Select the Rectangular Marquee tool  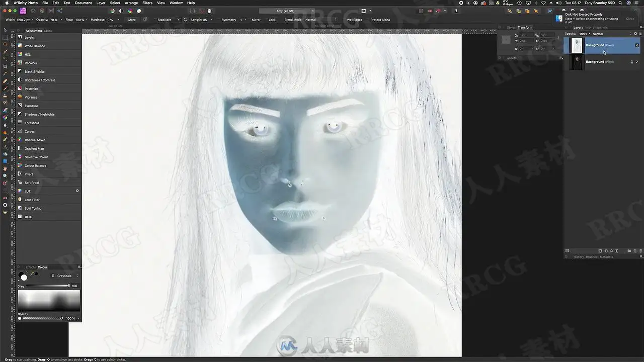(5, 37)
